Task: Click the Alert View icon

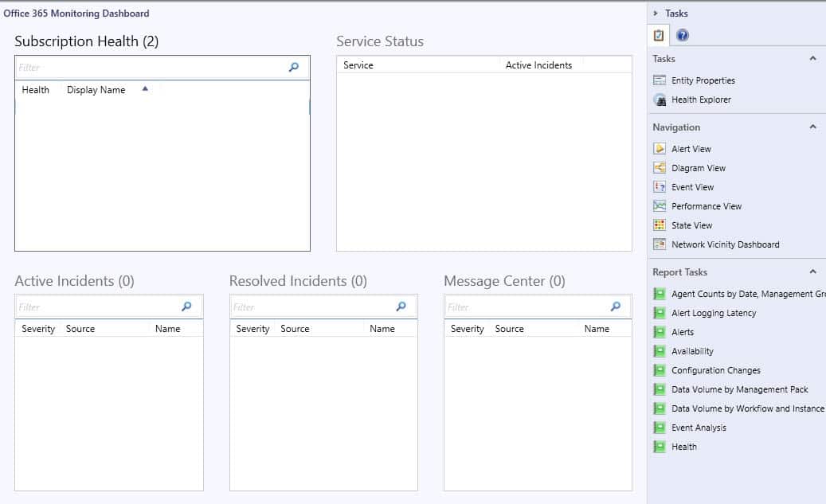Action: click(x=659, y=149)
